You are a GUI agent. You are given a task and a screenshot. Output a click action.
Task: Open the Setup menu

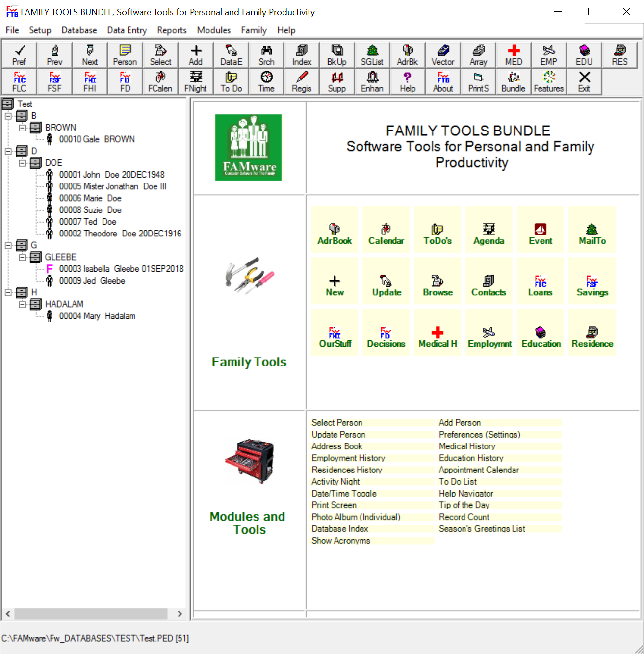click(40, 30)
